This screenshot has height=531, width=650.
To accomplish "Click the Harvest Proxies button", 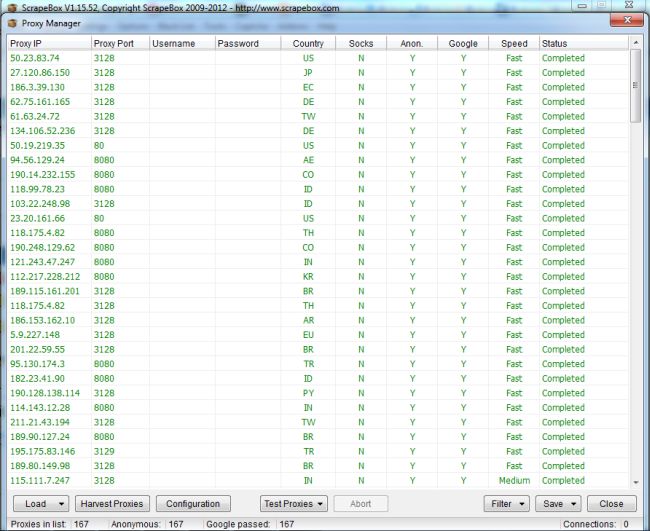I will 112,504.
